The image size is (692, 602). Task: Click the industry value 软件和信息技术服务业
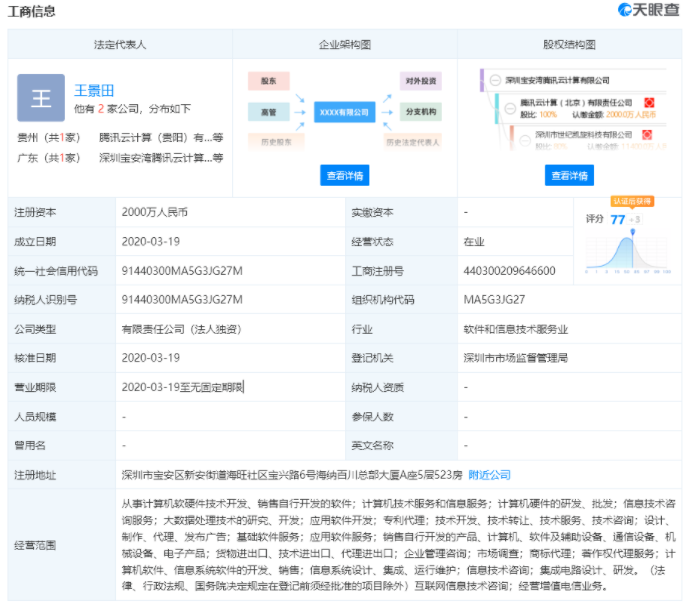pos(515,329)
